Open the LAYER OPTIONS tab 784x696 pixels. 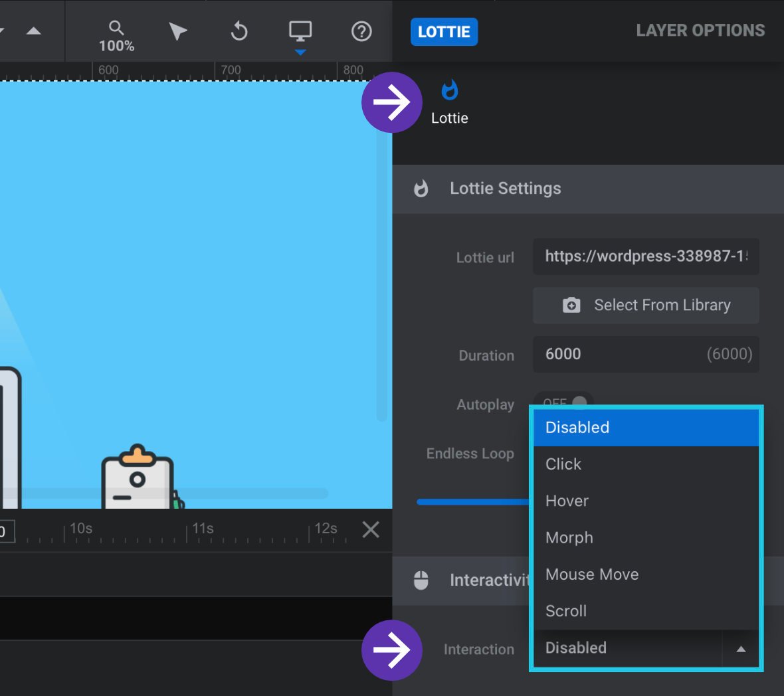coord(700,31)
